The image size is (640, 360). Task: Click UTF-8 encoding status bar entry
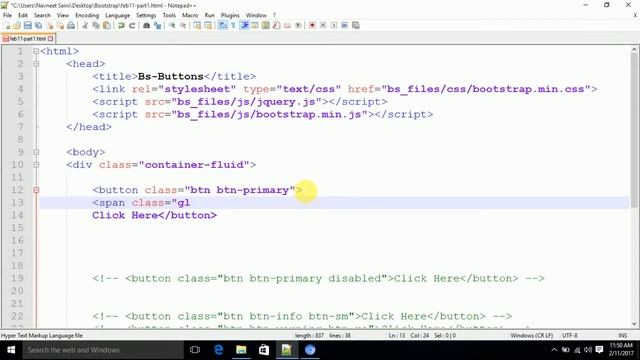click(570, 336)
